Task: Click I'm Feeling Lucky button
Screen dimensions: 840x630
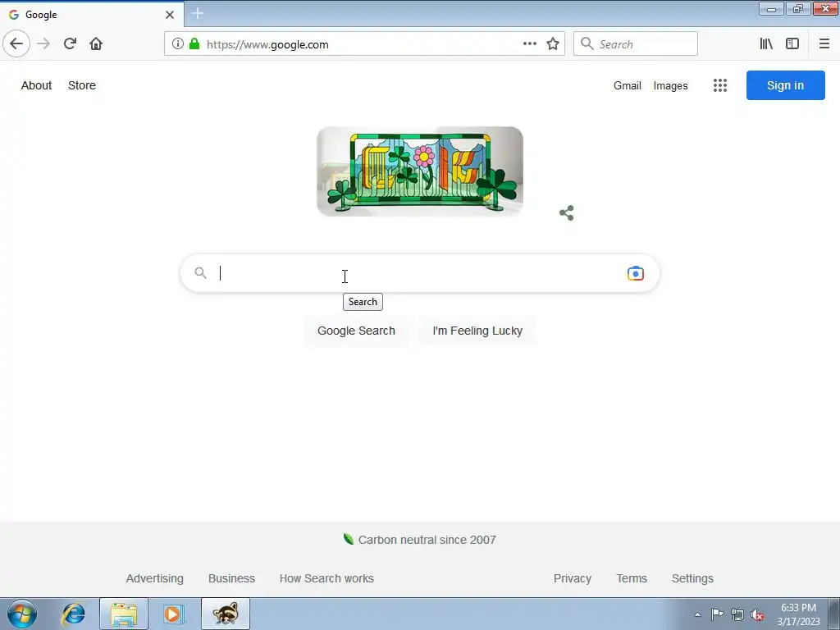Action: [x=477, y=331]
